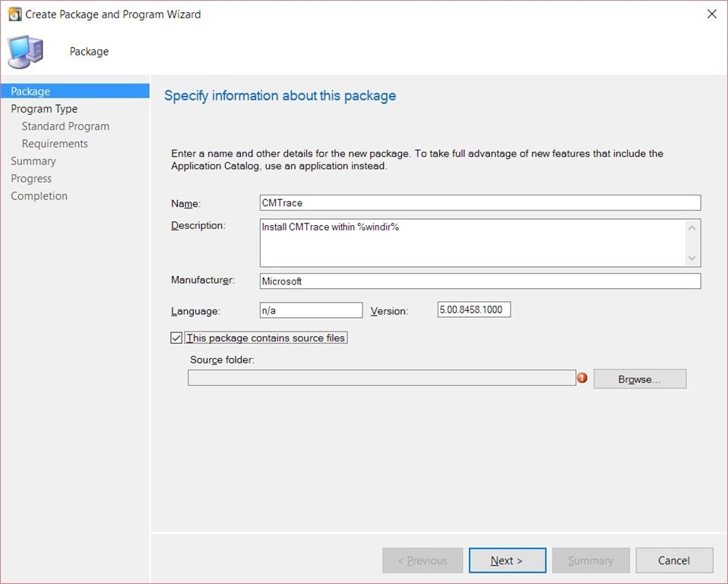Click the 'Language:' label

pos(195,311)
